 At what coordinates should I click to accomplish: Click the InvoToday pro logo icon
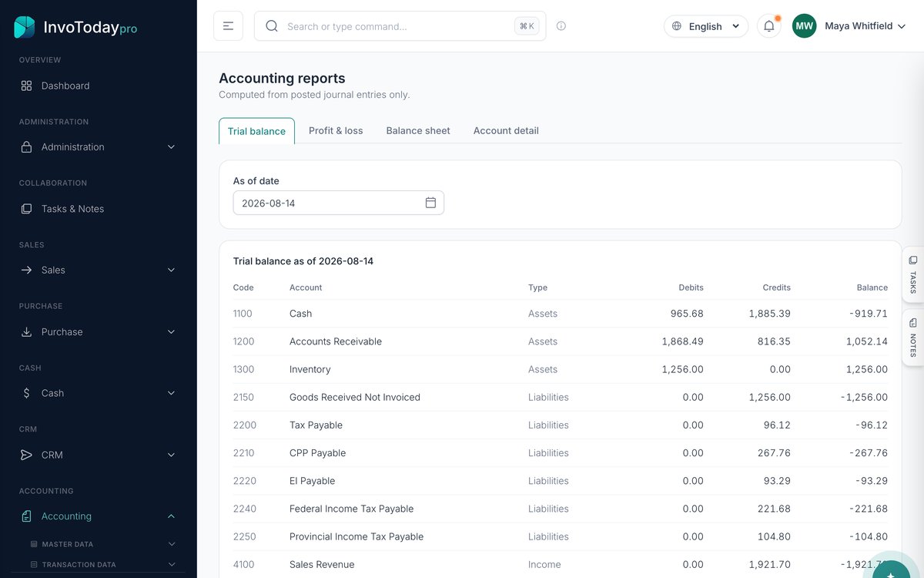click(25, 27)
